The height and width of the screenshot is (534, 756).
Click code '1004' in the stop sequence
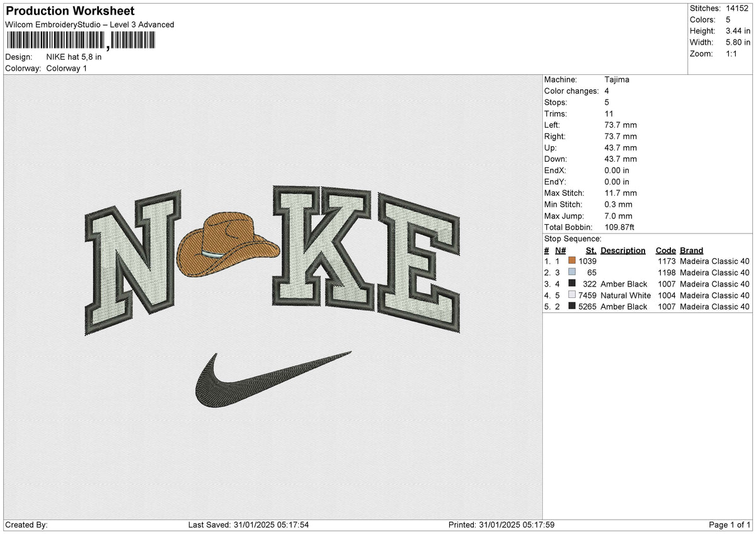(x=667, y=295)
